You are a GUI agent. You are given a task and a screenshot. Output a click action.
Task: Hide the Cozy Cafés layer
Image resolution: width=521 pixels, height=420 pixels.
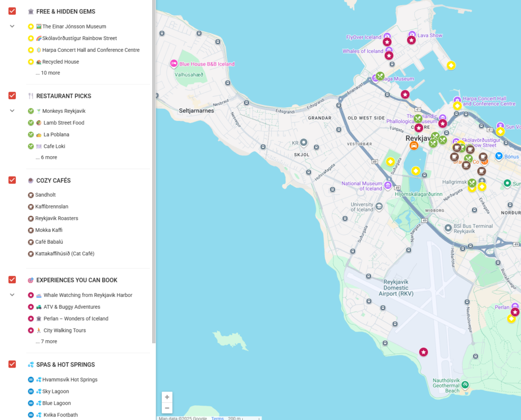12,180
